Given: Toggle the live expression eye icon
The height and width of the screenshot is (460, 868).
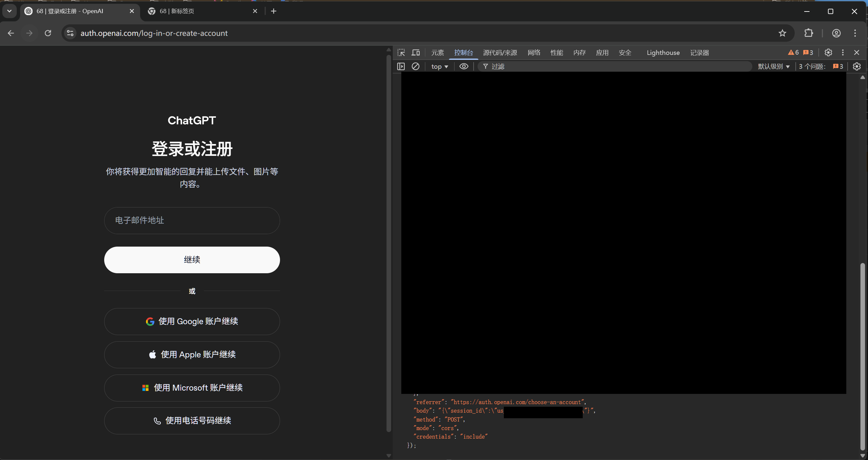Looking at the screenshot, I should point(464,66).
